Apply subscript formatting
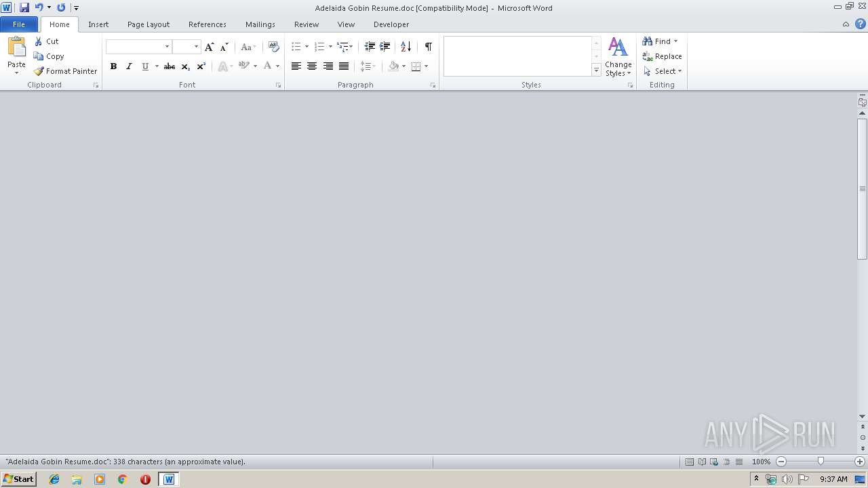868x488 pixels. 186,66
